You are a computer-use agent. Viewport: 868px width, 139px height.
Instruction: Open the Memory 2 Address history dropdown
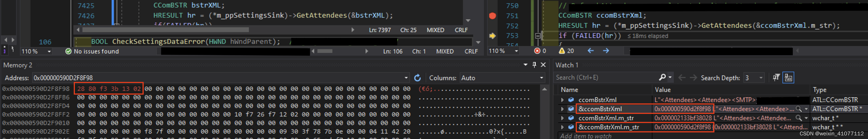point(406,78)
